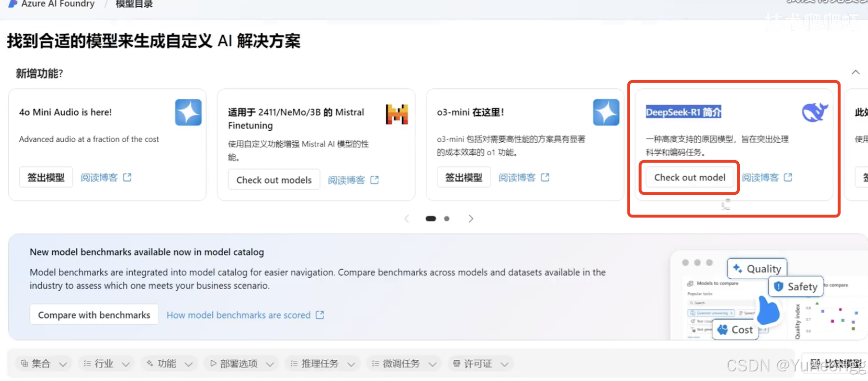
Task: Open the 微调任务 filter dropdown
Action: click(404, 364)
